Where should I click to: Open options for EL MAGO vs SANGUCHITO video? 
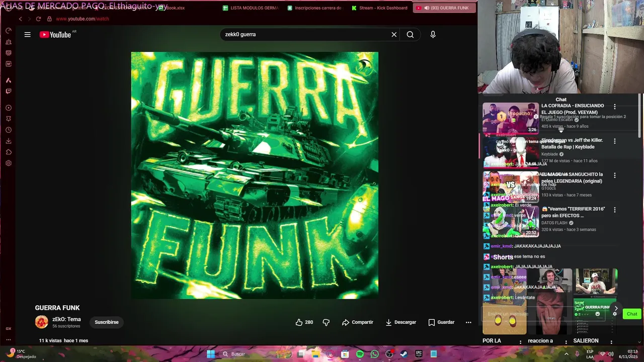click(614, 175)
